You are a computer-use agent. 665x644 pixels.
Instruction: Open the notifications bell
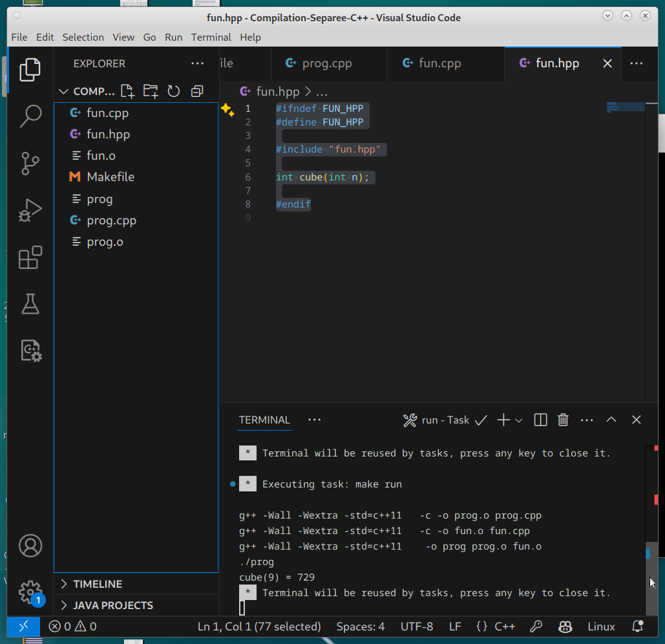click(637, 626)
